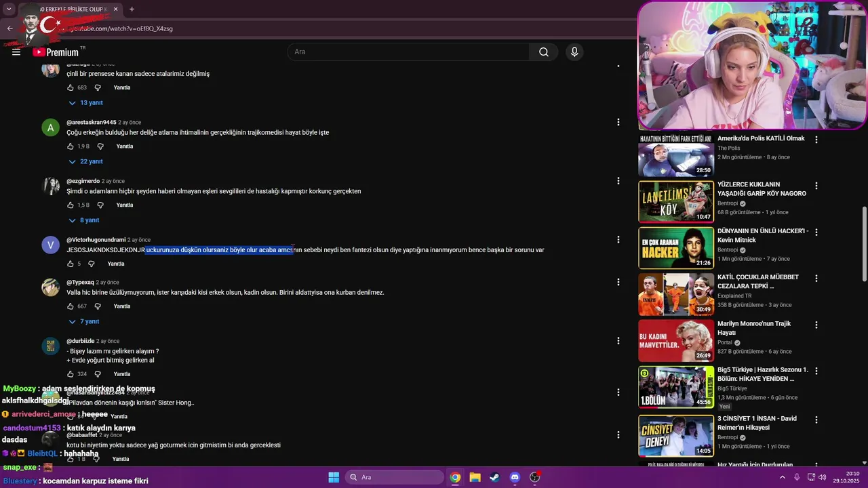
Task: Expand 8 yanıt replies
Action: [x=84, y=220]
